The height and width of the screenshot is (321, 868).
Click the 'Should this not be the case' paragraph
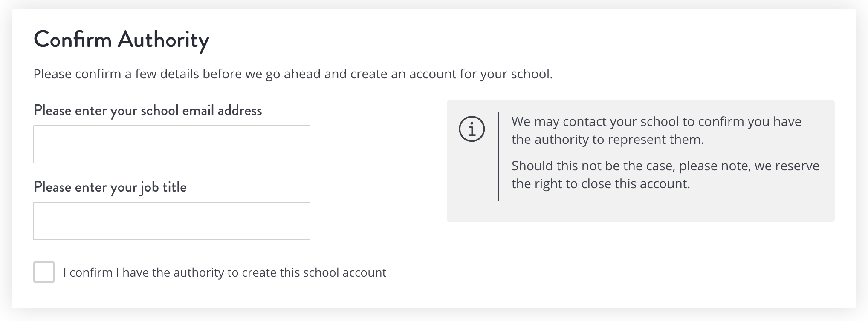pyautogui.click(x=665, y=175)
